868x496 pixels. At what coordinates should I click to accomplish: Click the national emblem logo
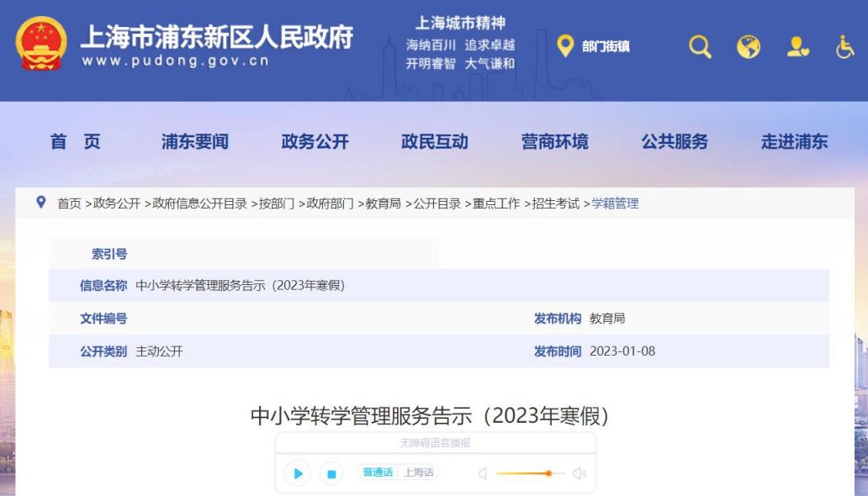click(40, 44)
